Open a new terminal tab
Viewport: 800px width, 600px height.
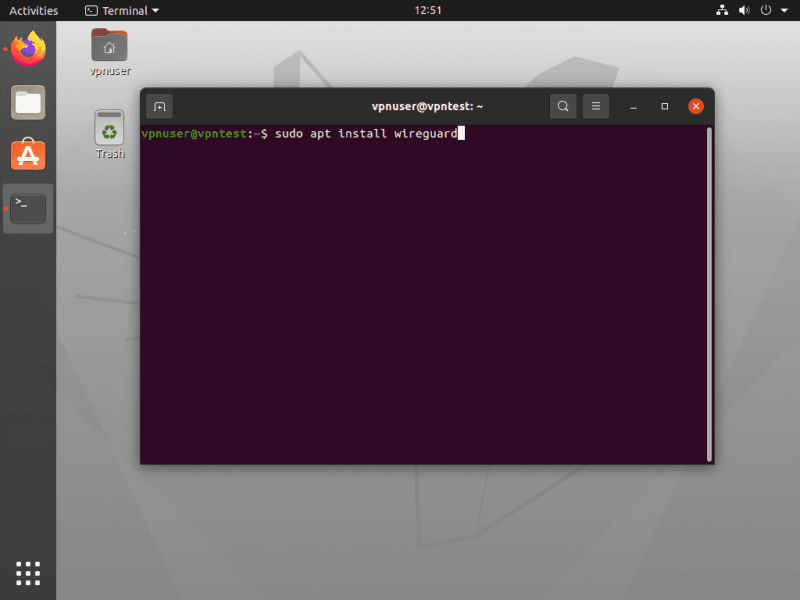coord(160,106)
